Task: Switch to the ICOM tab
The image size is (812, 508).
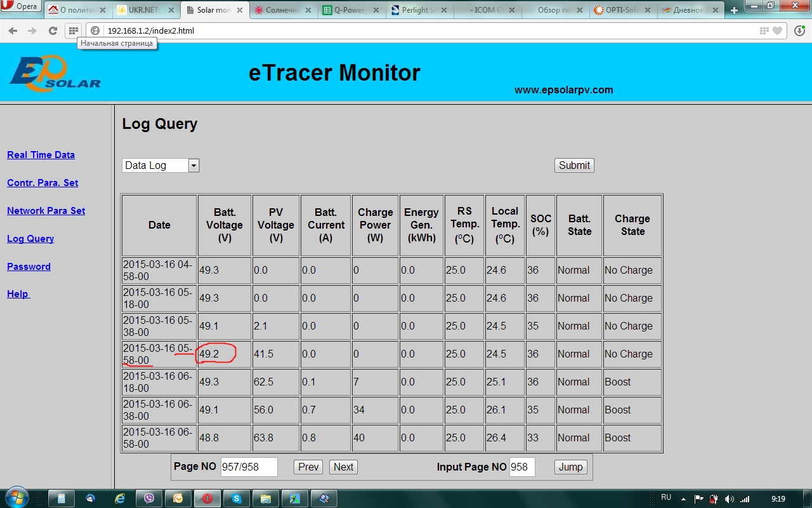Action: point(487,10)
